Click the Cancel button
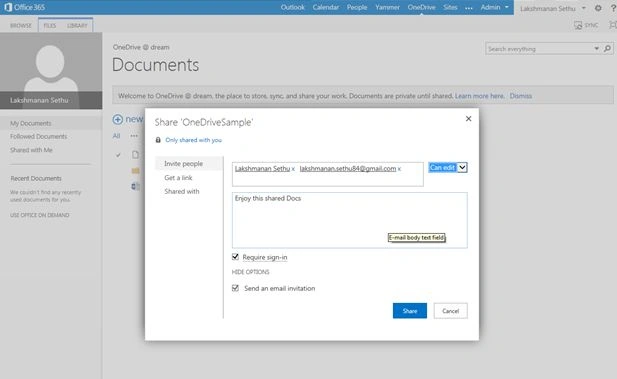The width and height of the screenshot is (617, 379). pyautogui.click(x=451, y=311)
